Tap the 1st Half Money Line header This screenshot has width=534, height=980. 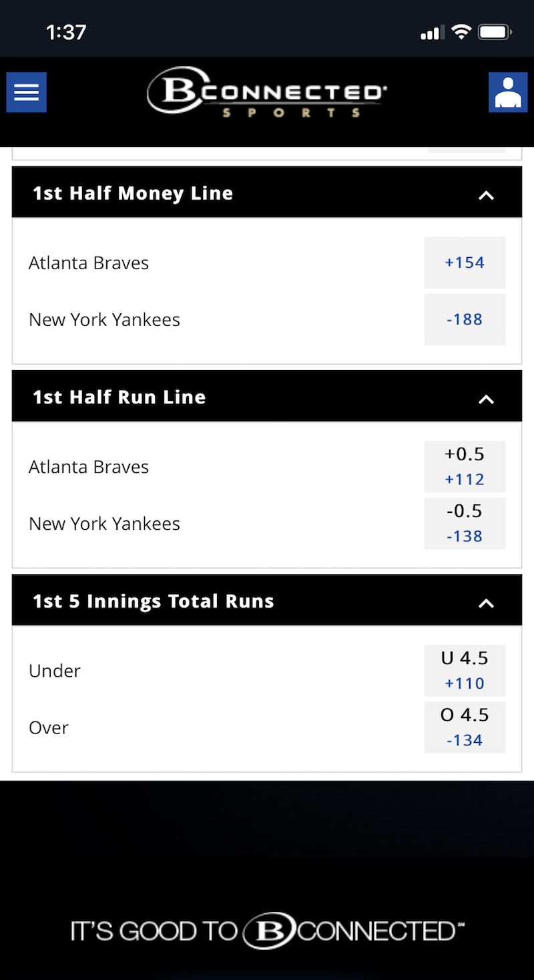133,194
